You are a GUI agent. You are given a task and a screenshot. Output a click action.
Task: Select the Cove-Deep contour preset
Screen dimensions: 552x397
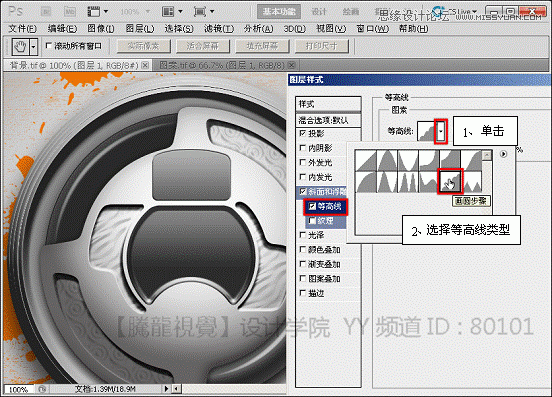tap(429, 160)
